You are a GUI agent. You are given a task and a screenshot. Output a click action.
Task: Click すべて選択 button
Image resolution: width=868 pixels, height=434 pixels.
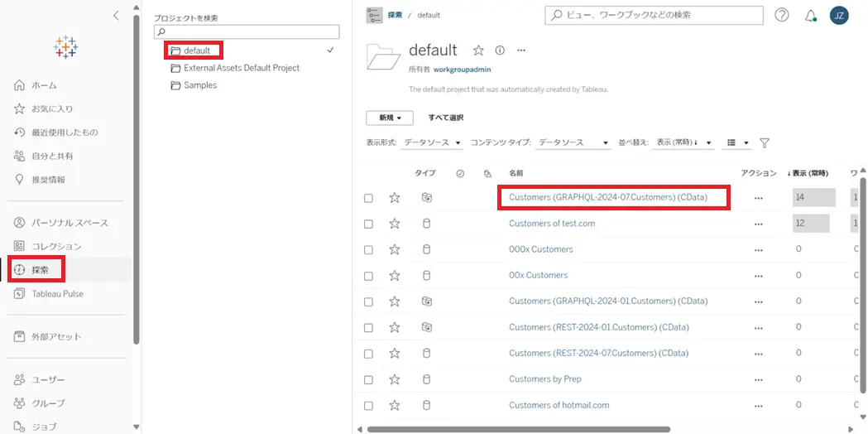pyautogui.click(x=446, y=118)
